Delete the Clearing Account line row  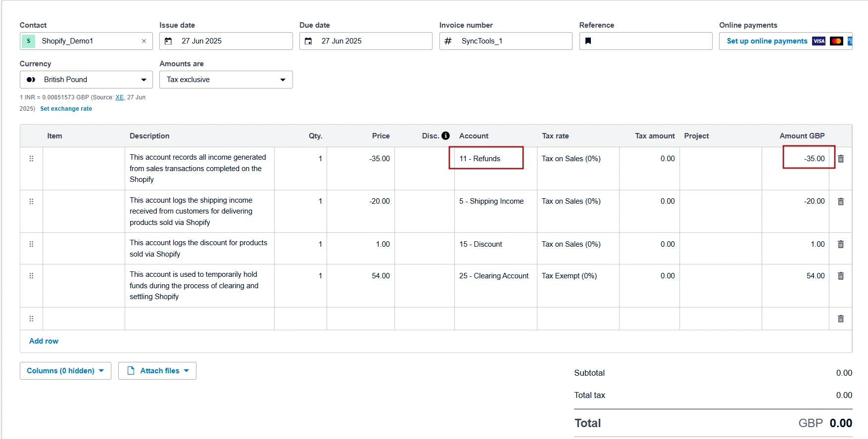click(840, 276)
